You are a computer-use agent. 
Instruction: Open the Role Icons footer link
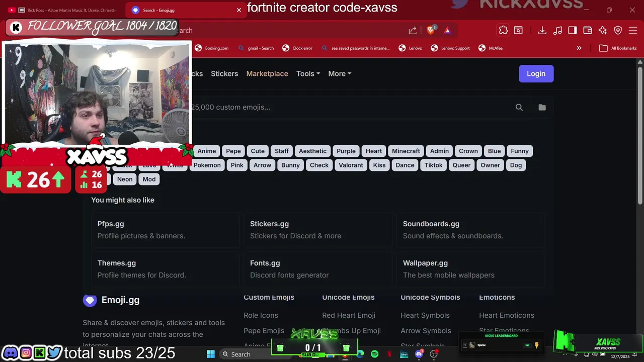tap(261, 315)
